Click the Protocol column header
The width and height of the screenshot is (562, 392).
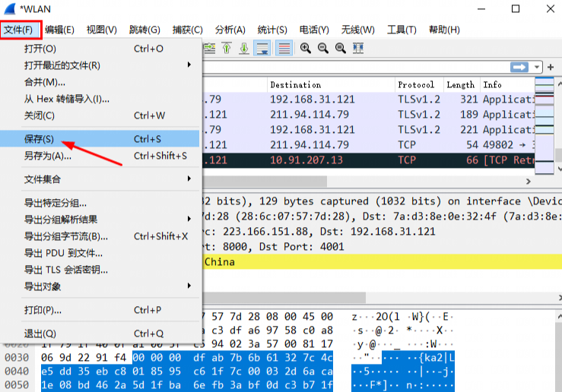point(416,85)
